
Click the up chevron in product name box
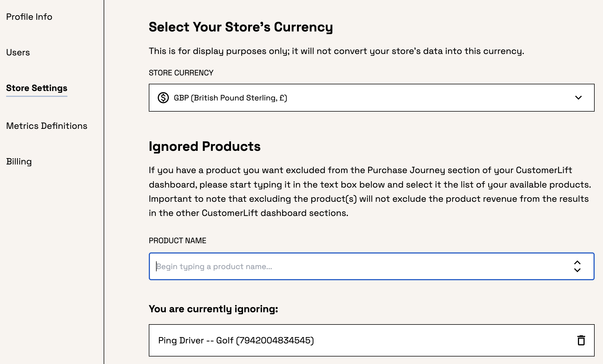(577, 262)
